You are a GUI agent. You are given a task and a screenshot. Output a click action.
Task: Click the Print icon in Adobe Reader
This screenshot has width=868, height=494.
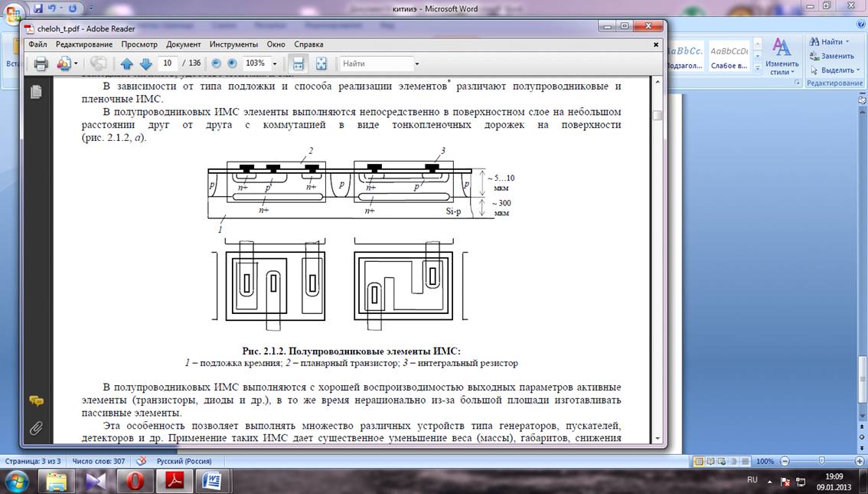point(41,64)
